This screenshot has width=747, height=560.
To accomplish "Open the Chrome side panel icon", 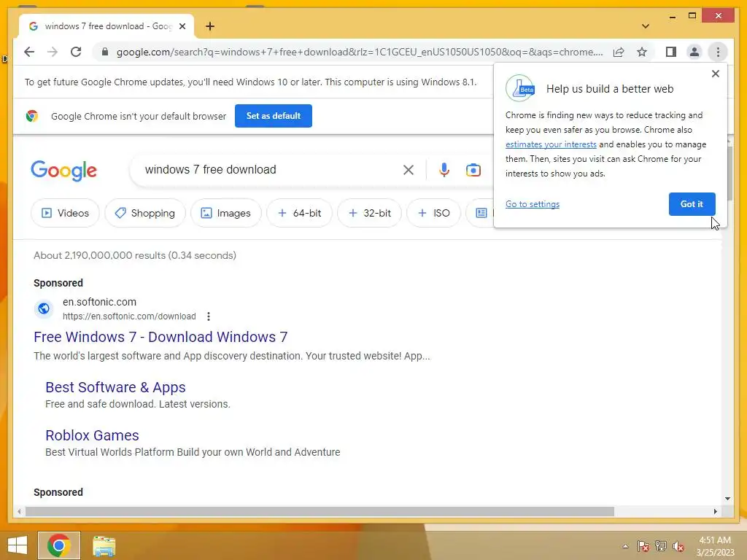I will click(x=671, y=52).
